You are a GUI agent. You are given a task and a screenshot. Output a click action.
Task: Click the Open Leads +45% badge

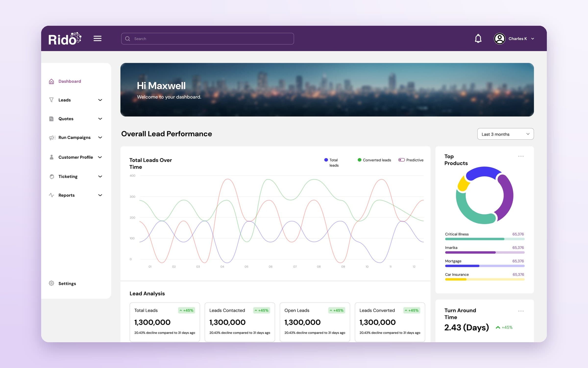tap(337, 310)
